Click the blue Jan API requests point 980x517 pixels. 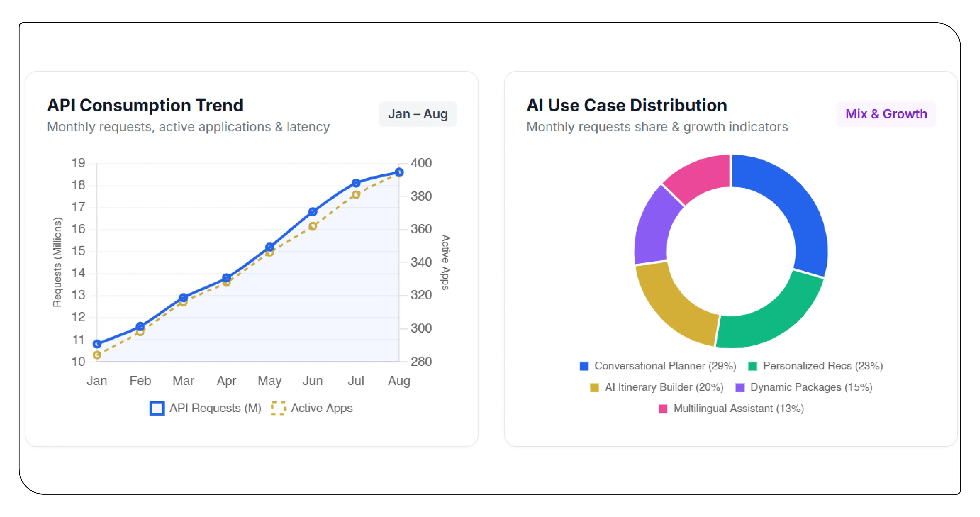[97, 344]
